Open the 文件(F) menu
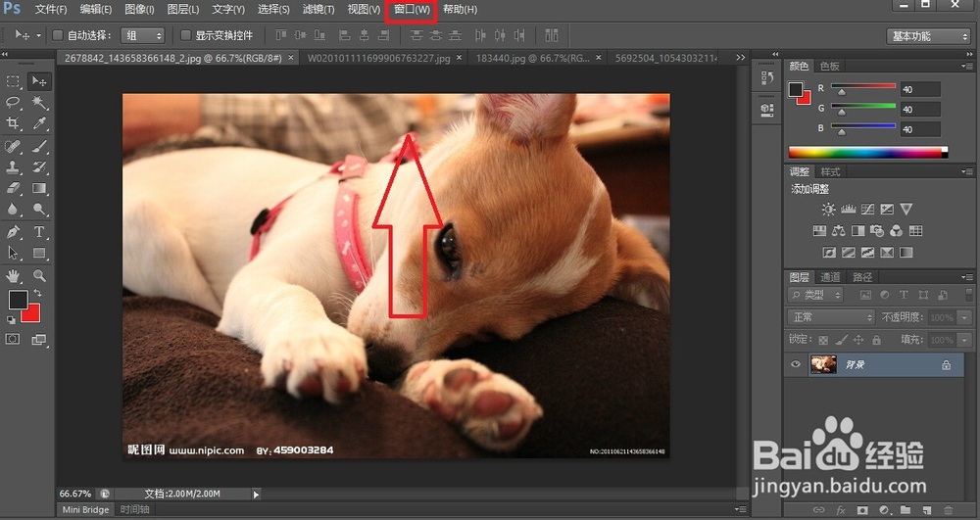The height and width of the screenshot is (520, 980). 51,10
